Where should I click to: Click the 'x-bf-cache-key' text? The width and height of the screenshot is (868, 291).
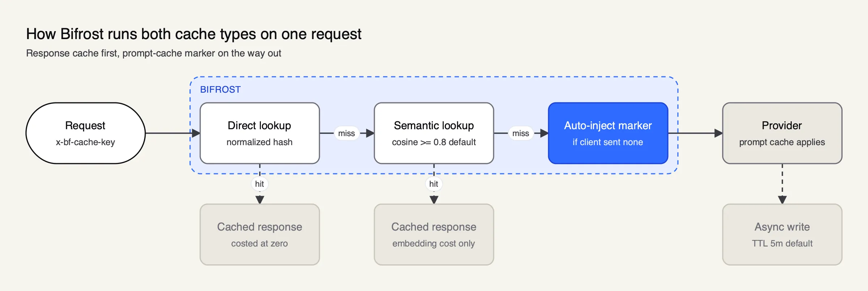tap(85, 142)
